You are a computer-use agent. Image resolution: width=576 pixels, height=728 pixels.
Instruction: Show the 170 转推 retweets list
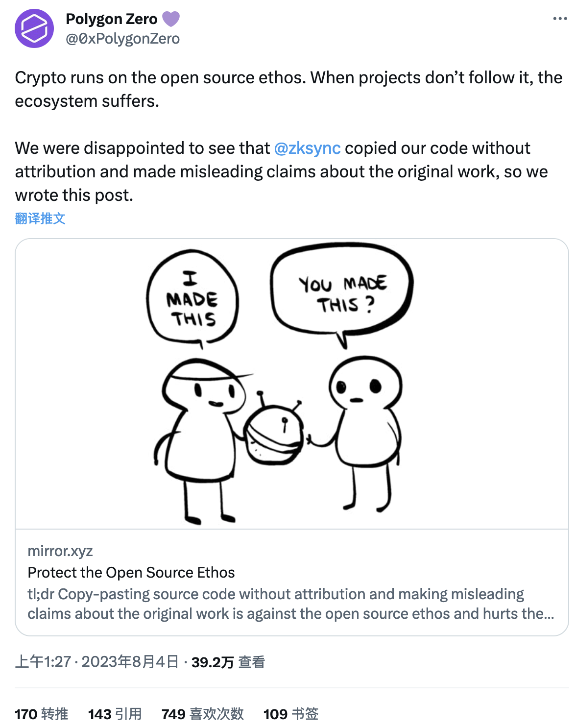(x=42, y=714)
